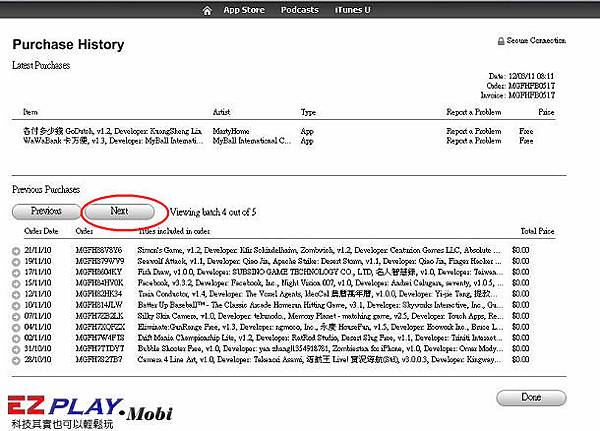This screenshot has width=600, height=431.
Task: Click the Artist column header
Action: (222, 112)
